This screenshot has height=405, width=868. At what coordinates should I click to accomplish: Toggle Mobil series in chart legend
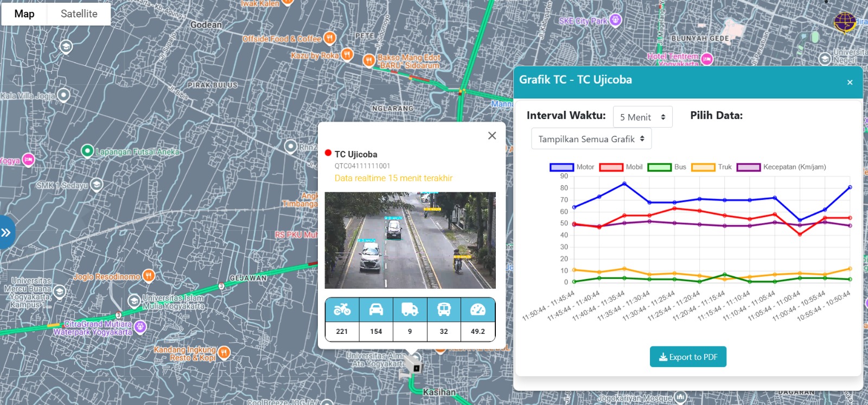click(611, 167)
